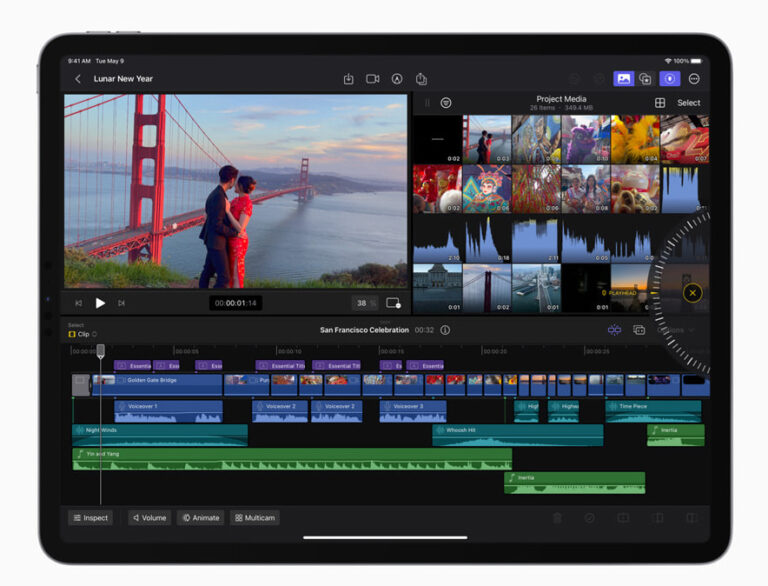
Task: Click the playhead handle on timeline ruler
Action: [100, 350]
